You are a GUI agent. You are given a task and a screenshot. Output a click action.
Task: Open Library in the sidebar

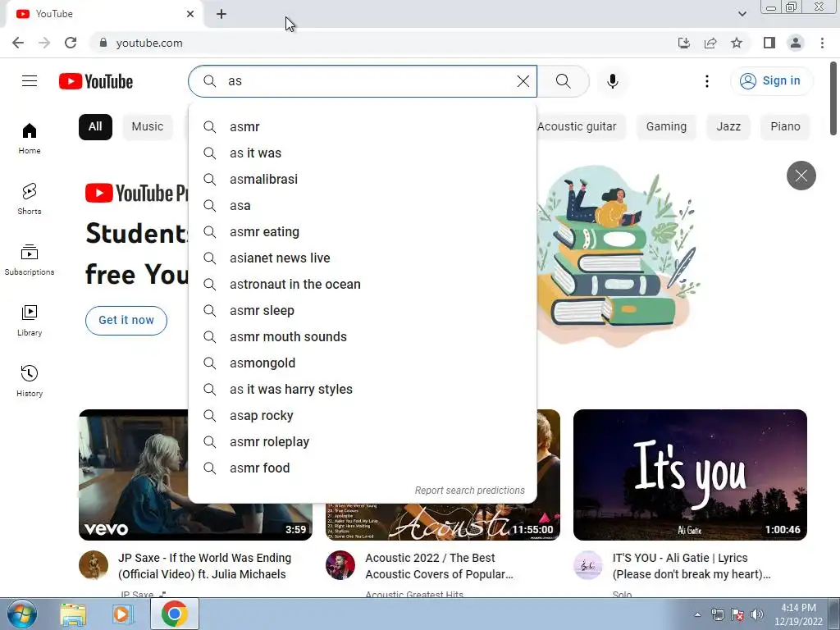30,320
